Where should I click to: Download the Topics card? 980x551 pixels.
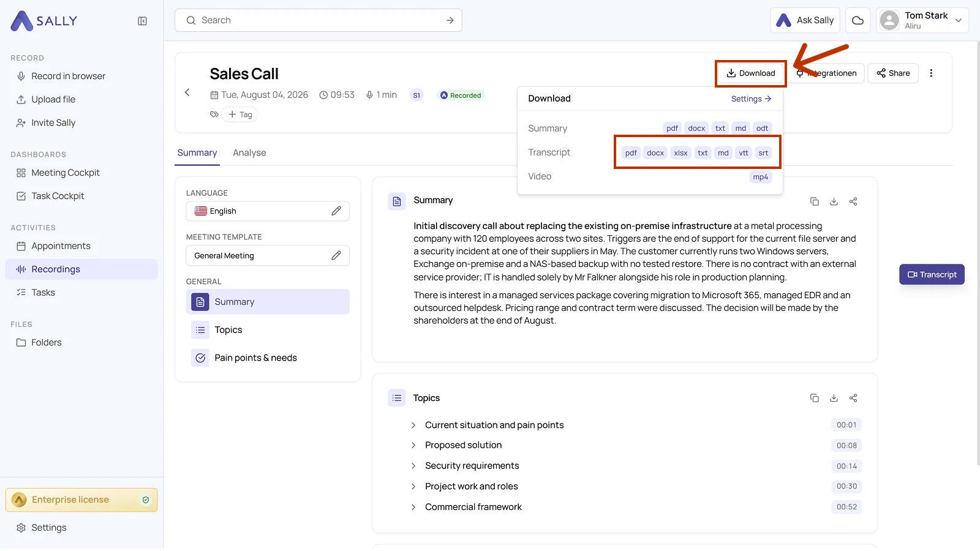(x=834, y=398)
